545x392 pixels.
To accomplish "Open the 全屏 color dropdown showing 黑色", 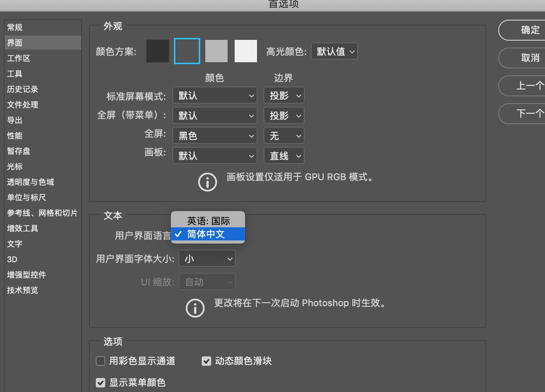I will coord(215,135).
